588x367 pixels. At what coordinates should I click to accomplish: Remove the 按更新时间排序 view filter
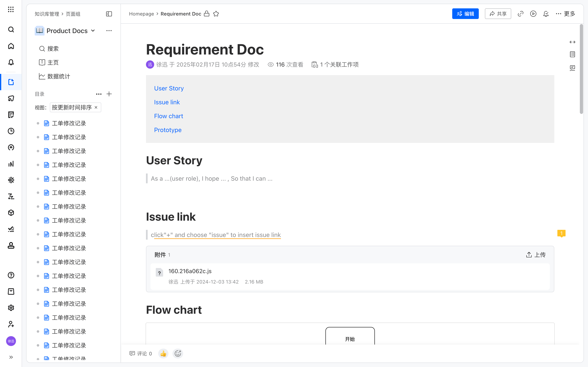point(96,107)
